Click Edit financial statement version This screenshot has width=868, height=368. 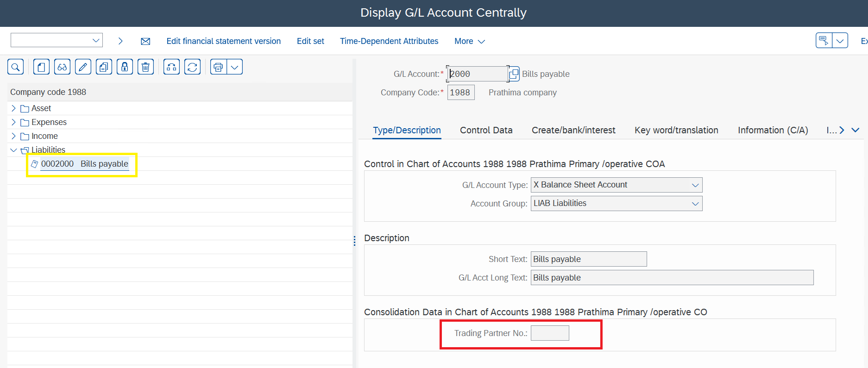coord(224,41)
